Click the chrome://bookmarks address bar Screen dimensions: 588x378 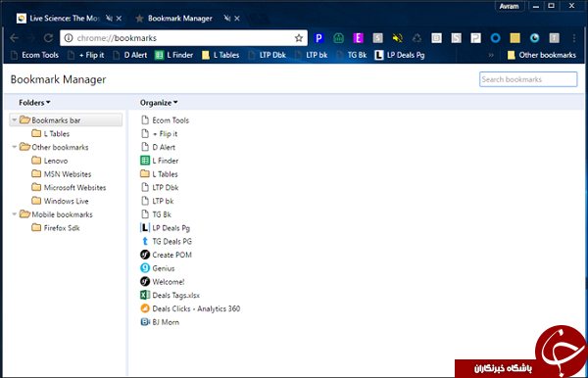click(184, 38)
